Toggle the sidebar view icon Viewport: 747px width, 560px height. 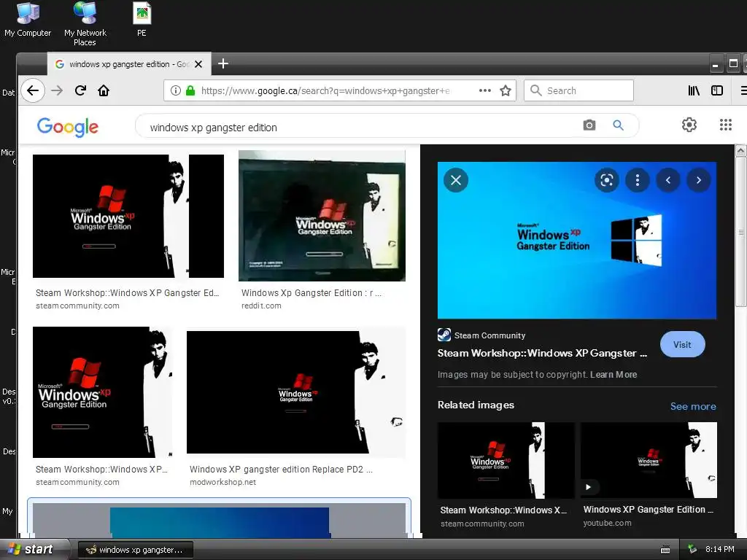click(x=717, y=90)
